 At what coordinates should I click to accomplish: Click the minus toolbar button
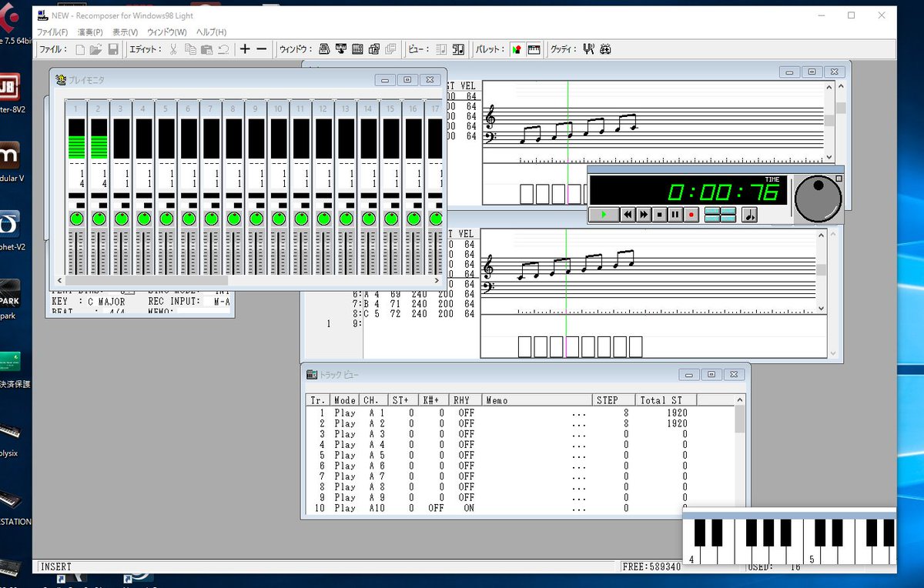click(x=262, y=49)
